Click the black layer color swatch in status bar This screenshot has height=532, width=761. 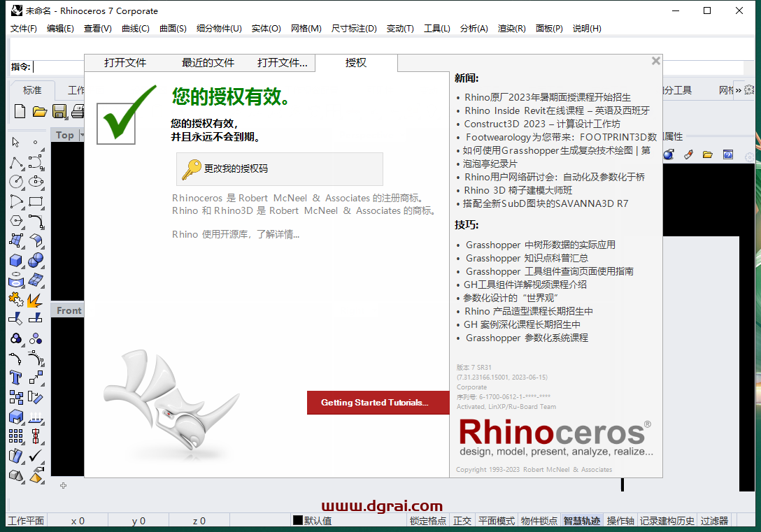(x=297, y=520)
